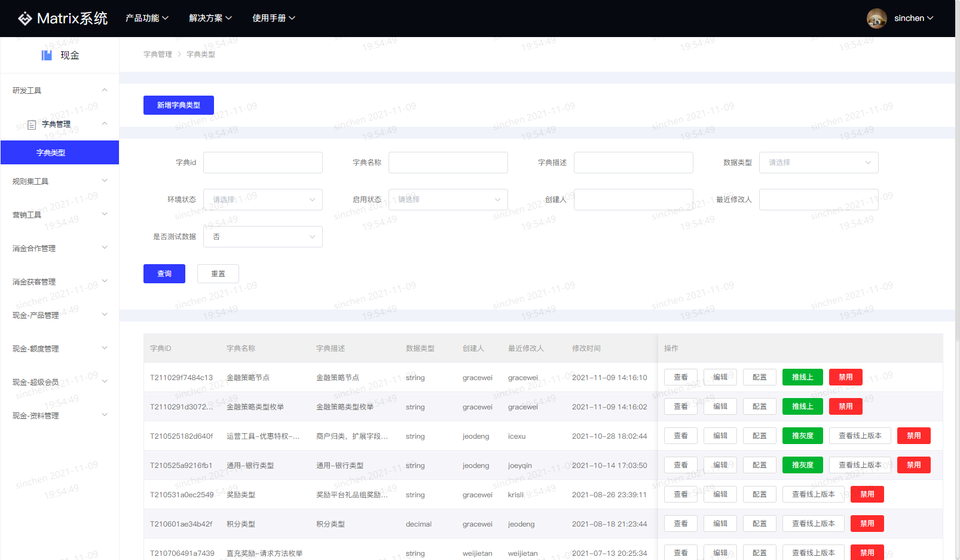This screenshot has width=960, height=560.
Task: Click the 字典ID column header
Action: point(161,348)
